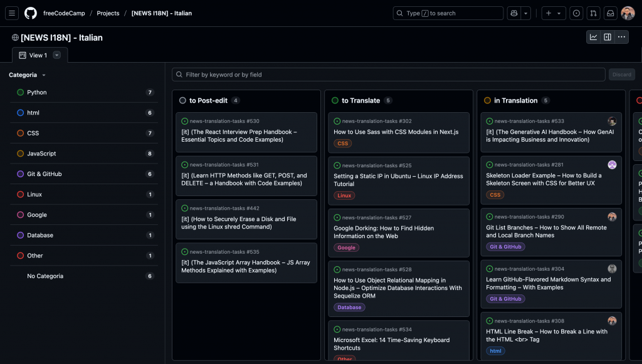Screen dimensions: 642x364
Task: Click assignee avatar on card #304
Action: tap(612, 269)
